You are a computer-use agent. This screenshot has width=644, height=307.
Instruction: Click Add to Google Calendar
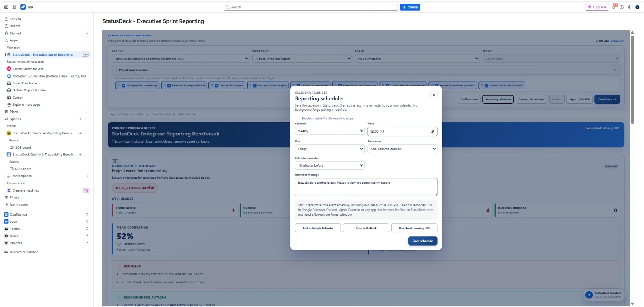click(x=318, y=228)
